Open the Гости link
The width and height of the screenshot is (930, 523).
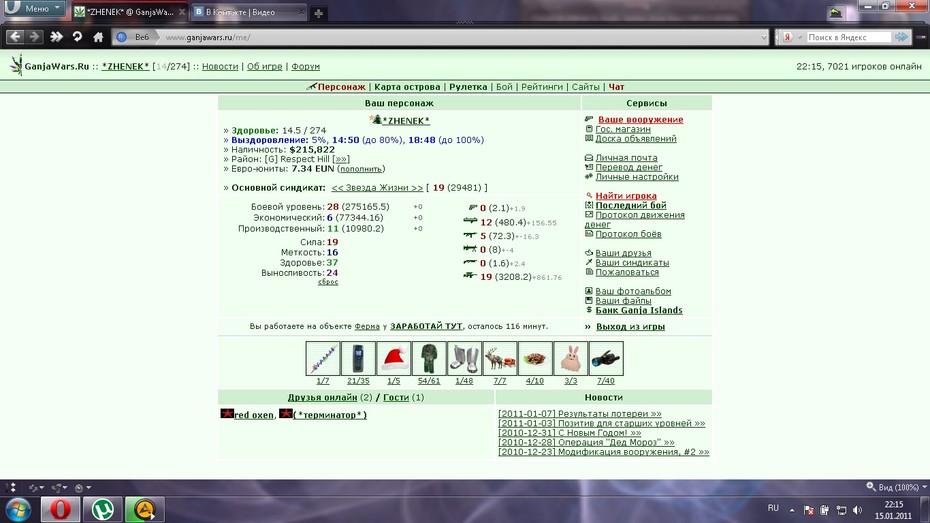396,397
